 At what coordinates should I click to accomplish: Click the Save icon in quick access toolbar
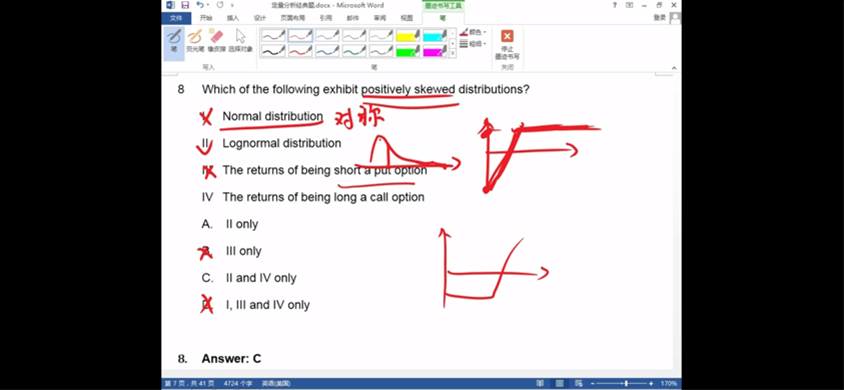(x=185, y=5)
